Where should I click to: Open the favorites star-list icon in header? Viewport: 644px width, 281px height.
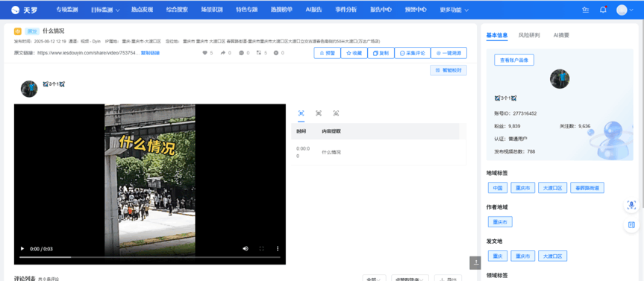(x=585, y=10)
